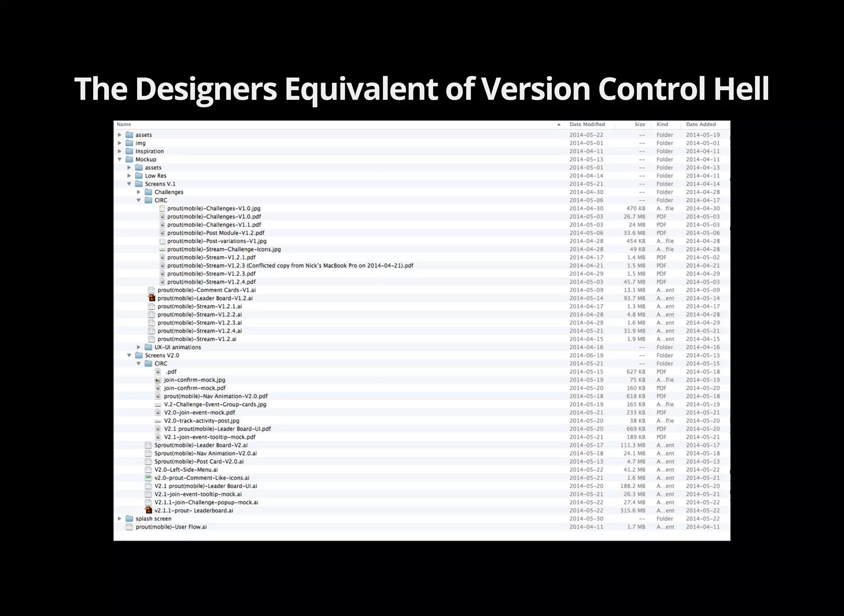Screen dimensions: 844x616
Task: Click the green icon for v2.0-prout-Comment-Like-icons.ai
Action: click(149, 478)
